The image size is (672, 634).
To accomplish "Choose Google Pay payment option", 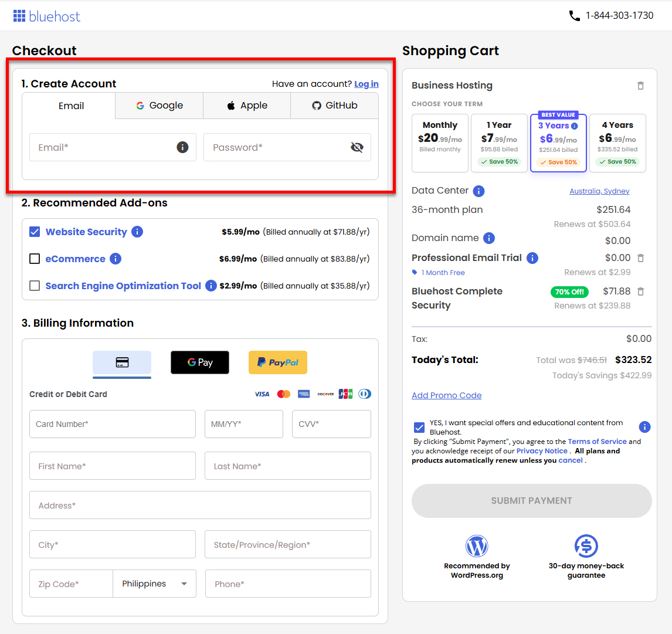I will 200,362.
